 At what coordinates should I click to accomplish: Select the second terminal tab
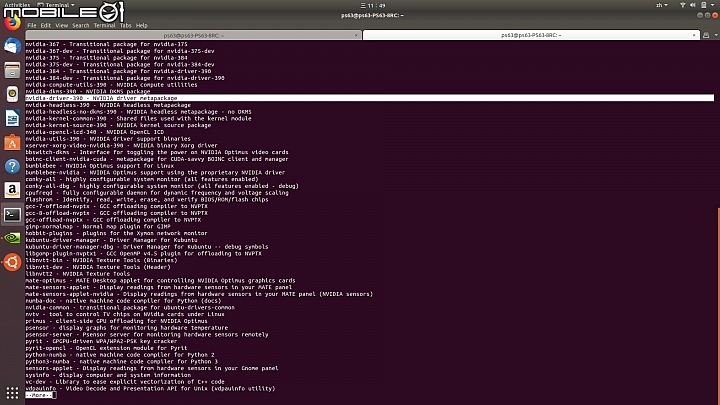(531, 35)
